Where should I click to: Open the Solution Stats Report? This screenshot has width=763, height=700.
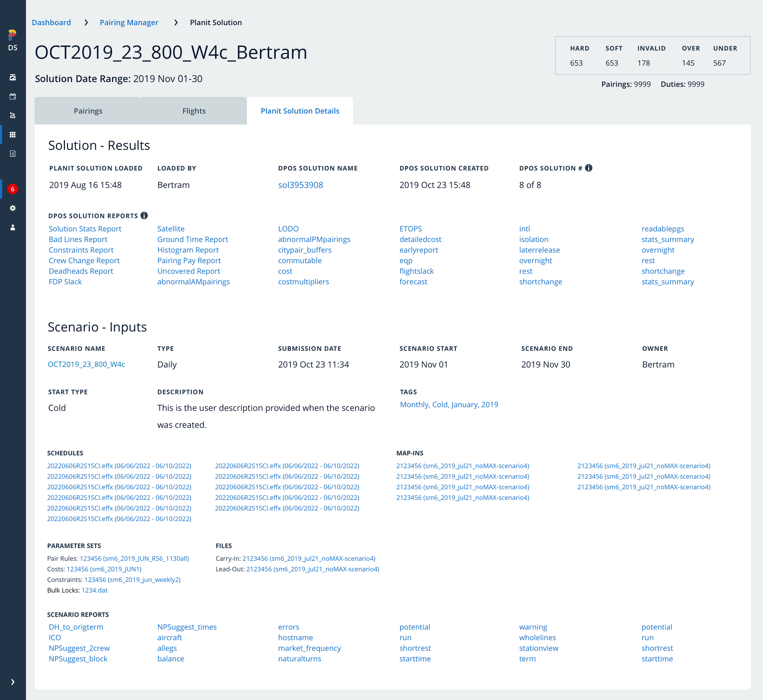85,228
